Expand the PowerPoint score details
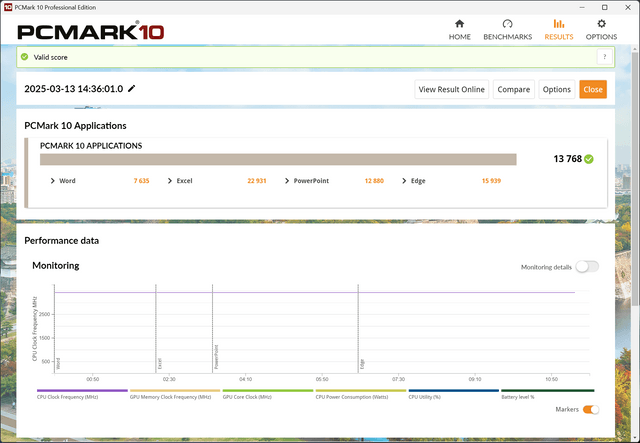 [x=287, y=181]
